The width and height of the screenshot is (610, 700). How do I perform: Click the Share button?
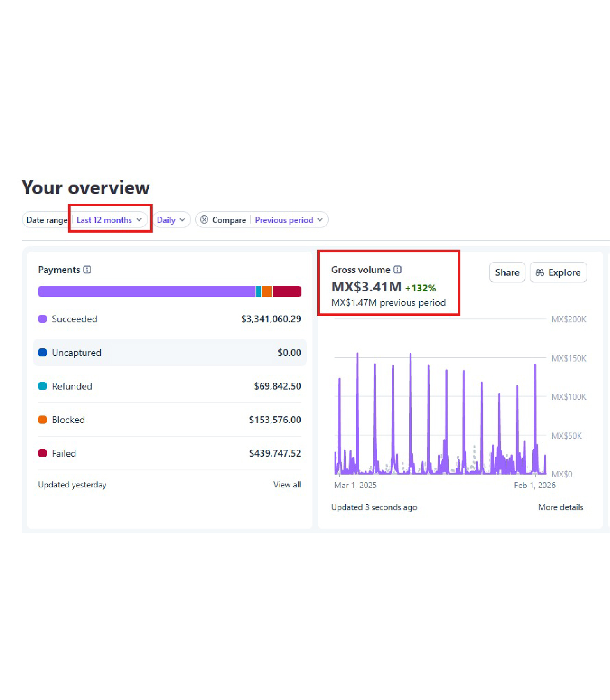pyautogui.click(x=507, y=272)
